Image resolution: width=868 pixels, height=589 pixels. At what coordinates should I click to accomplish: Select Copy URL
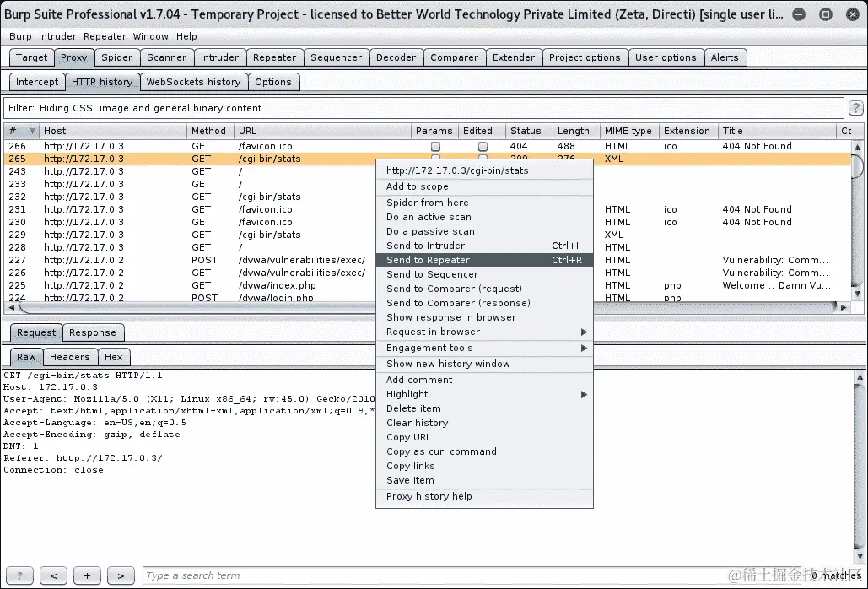(x=484, y=437)
